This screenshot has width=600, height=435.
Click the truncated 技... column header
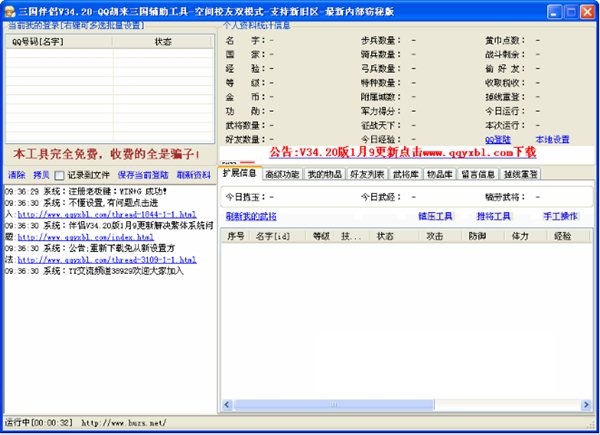pos(353,236)
